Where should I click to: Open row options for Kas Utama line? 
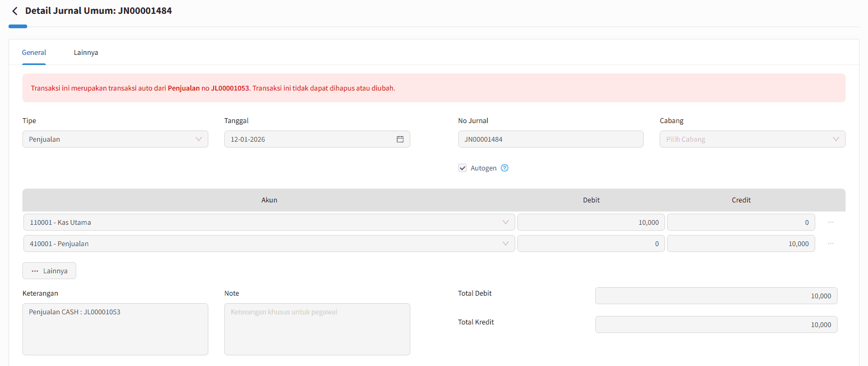830,222
